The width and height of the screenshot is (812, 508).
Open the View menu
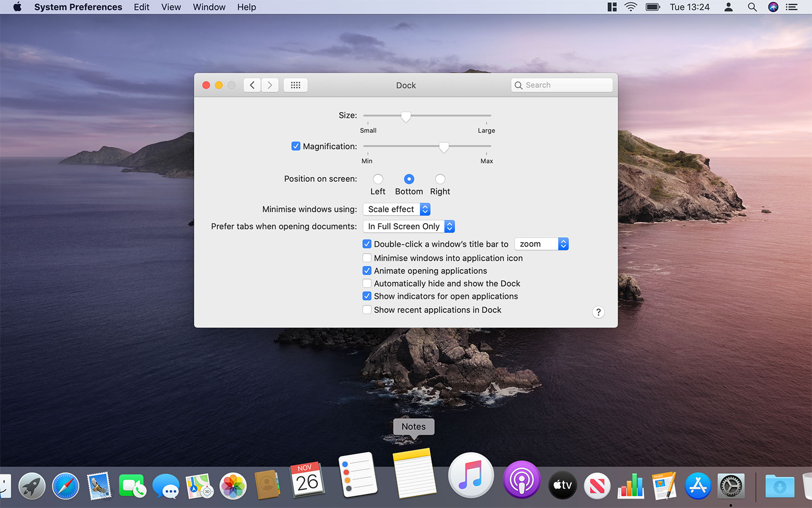[x=171, y=7]
